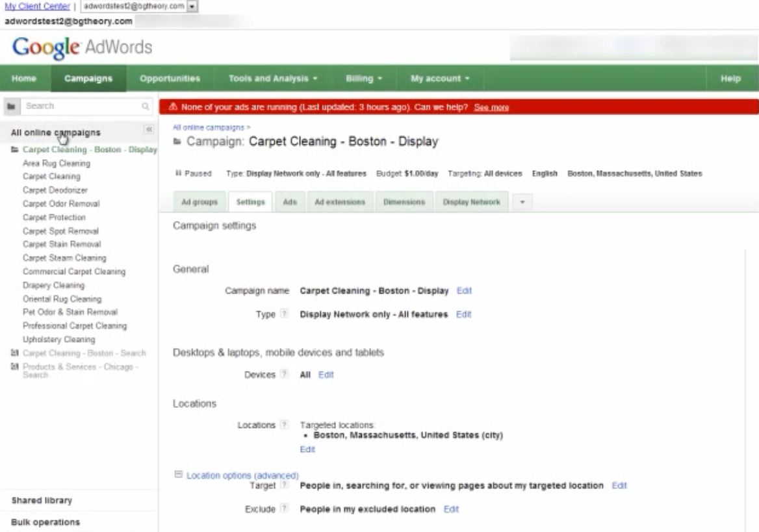Open the Carpet Steam Cleaning ad group

tap(64, 258)
